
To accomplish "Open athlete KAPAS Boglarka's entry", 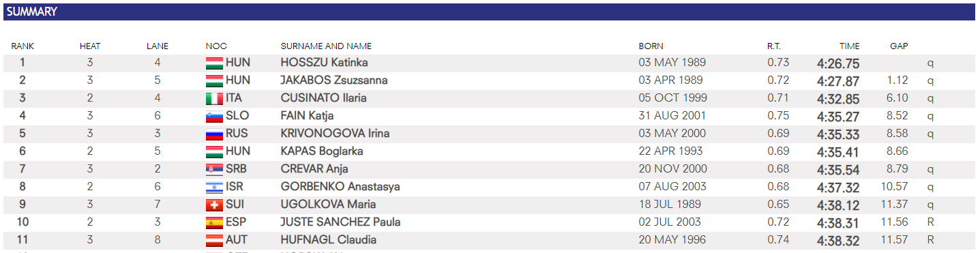I will [x=322, y=151].
